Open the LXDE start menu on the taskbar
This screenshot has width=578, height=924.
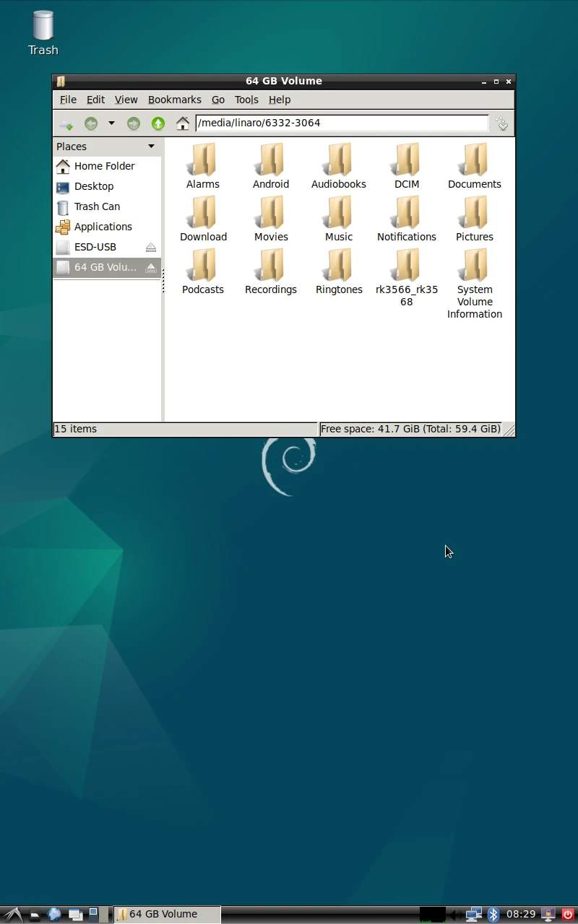pos(12,915)
